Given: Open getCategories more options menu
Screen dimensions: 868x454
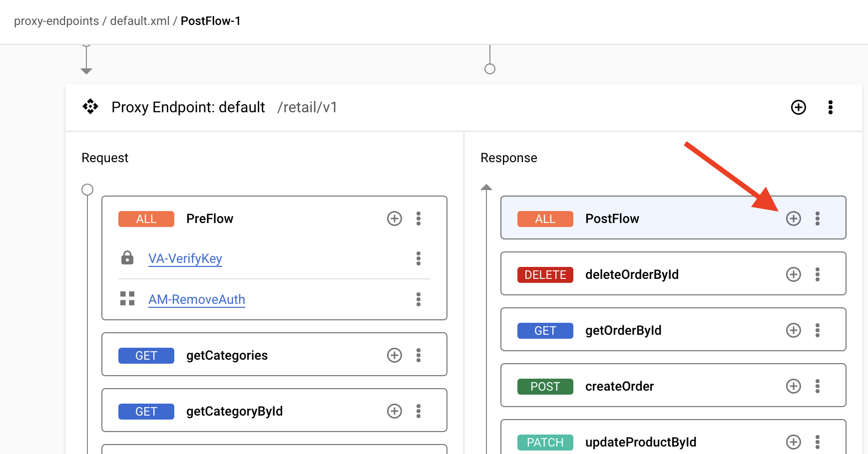Looking at the screenshot, I should click(418, 355).
